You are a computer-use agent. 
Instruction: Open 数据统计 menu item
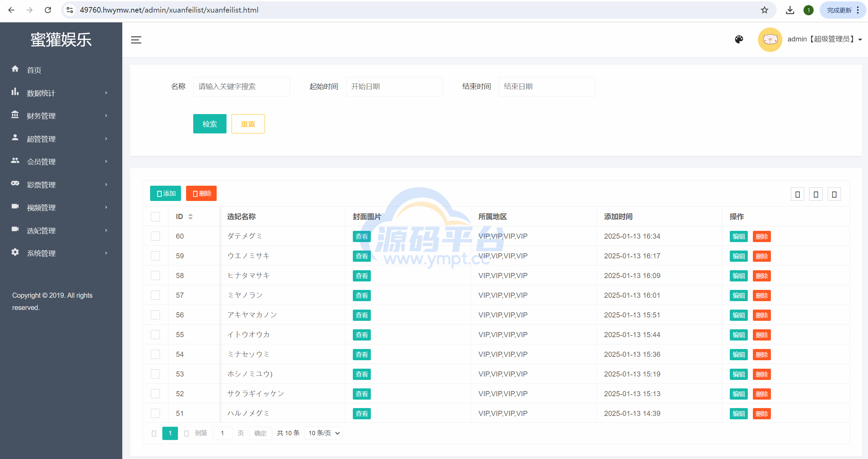(x=41, y=93)
